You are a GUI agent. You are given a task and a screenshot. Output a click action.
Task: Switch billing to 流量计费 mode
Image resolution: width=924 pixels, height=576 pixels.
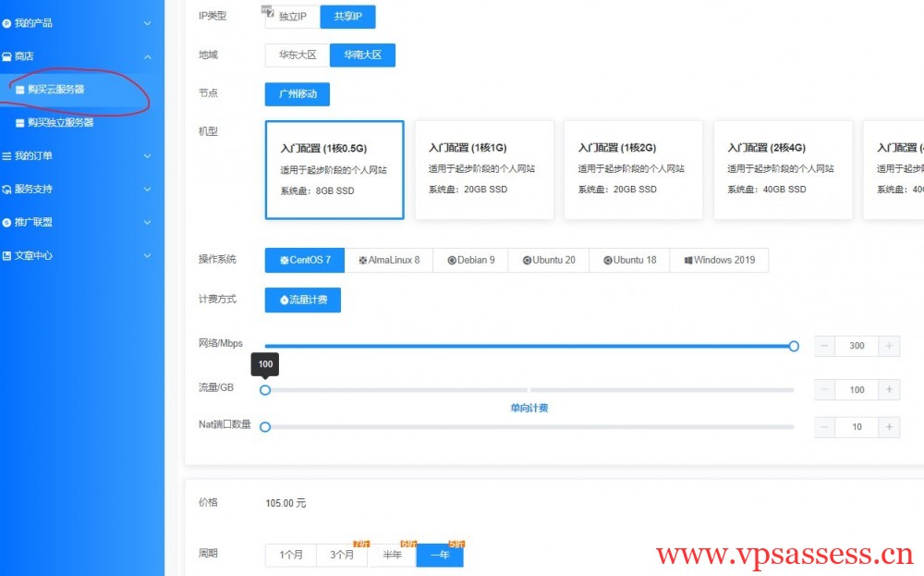(x=302, y=300)
